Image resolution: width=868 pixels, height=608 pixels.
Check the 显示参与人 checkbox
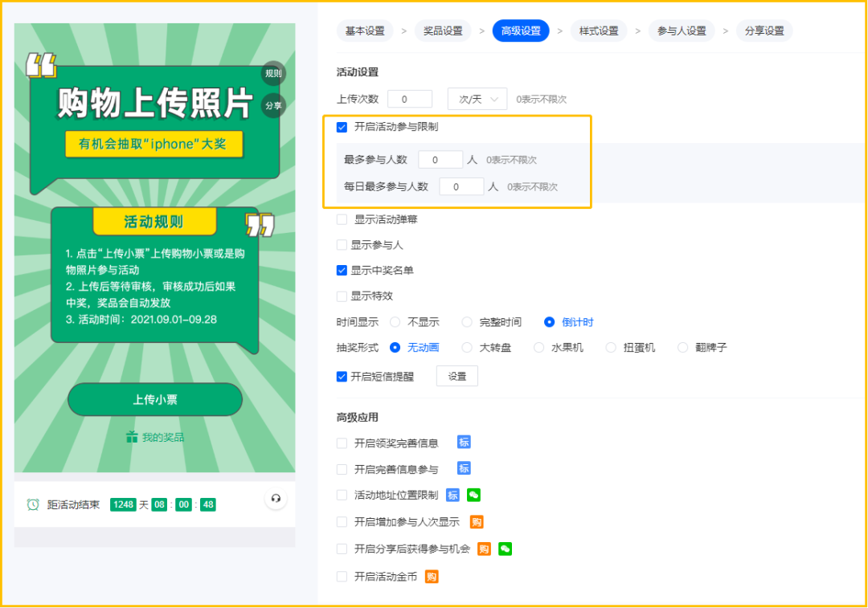[x=342, y=245]
